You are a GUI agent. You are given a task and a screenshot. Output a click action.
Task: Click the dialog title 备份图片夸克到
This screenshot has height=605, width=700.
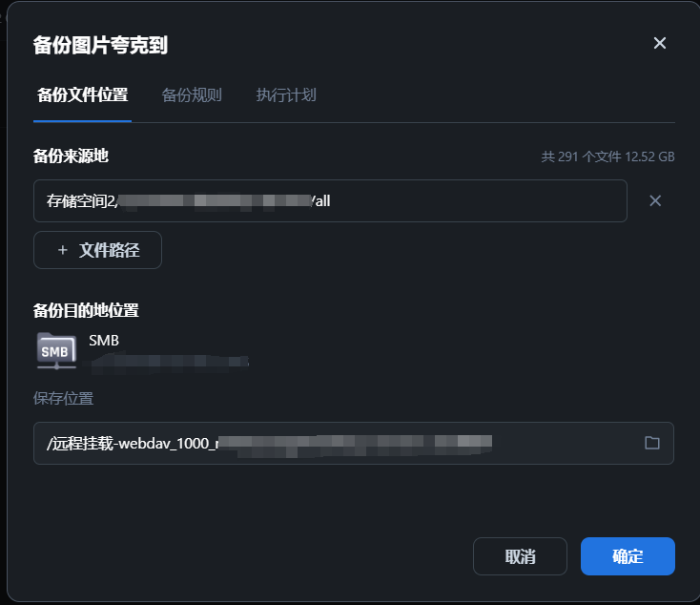pyautogui.click(x=100, y=45)
